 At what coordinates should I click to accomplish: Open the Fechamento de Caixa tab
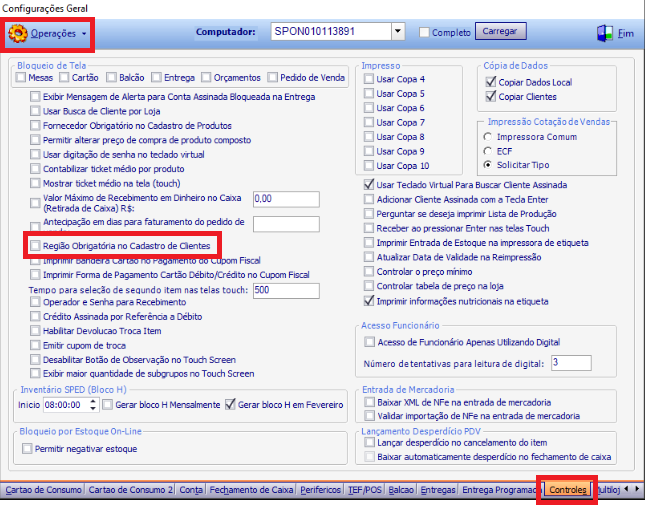(x=251, y=489)
